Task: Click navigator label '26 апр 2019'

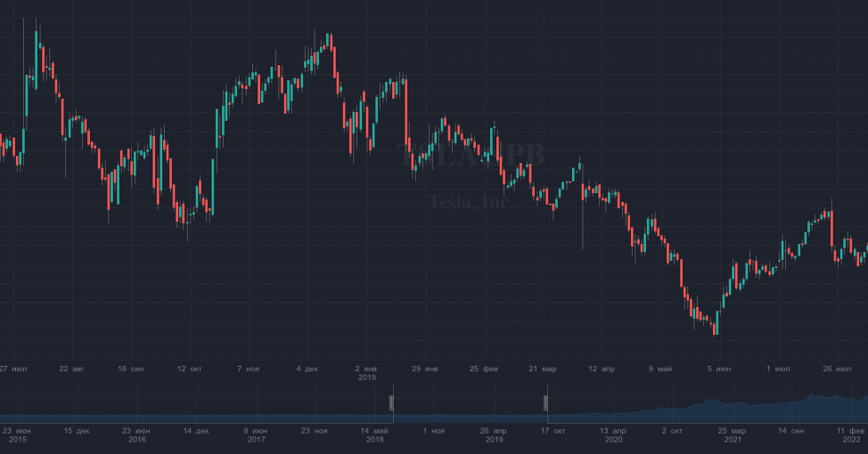Action: click(494, 434)
